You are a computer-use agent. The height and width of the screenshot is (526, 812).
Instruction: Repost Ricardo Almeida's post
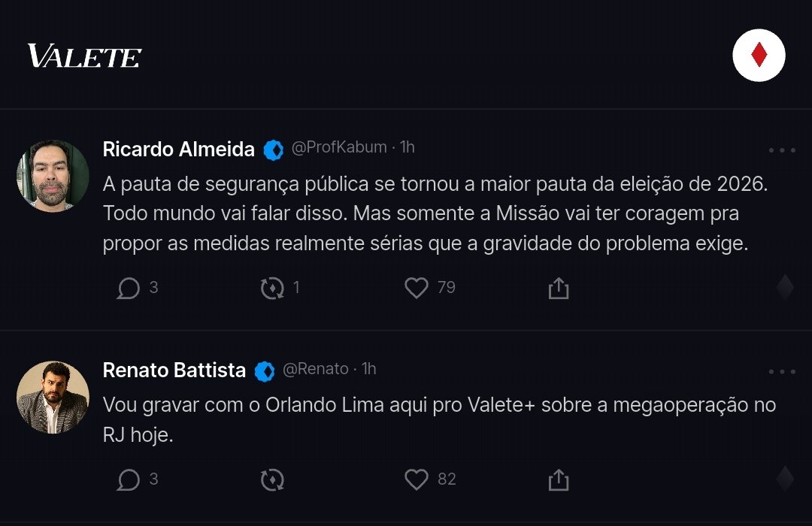271,288
